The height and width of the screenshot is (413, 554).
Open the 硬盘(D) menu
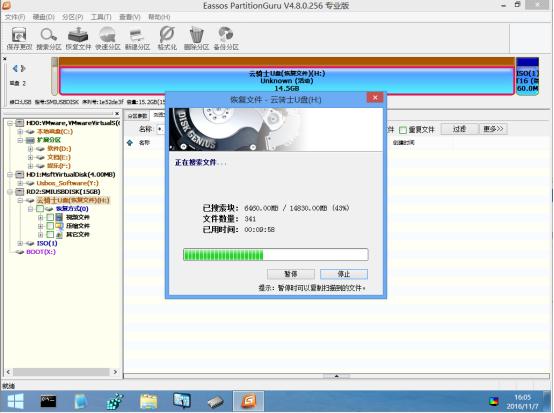pos(43,17)
